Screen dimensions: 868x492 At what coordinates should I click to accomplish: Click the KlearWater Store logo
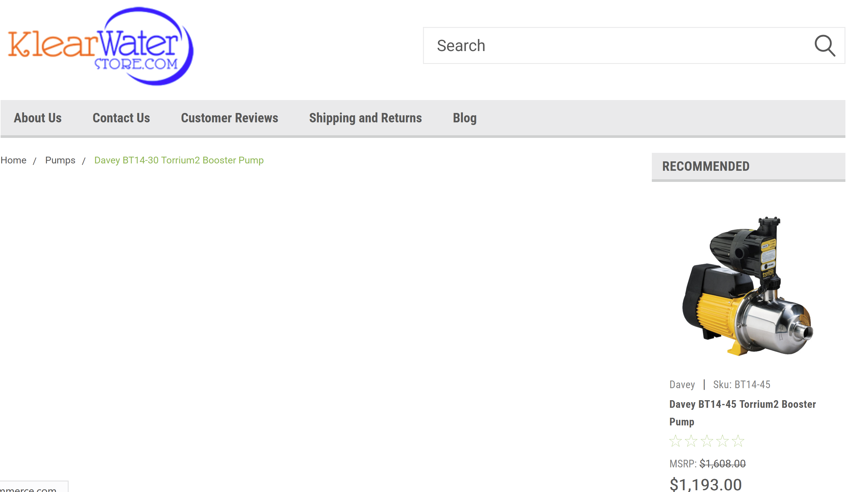pos(101,47)
